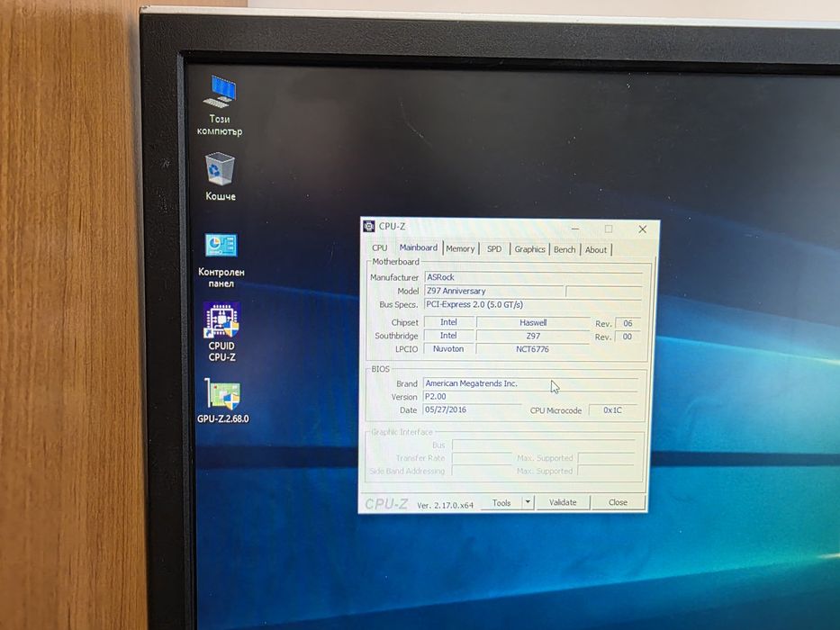Click the southbridge Rev. 00 value
The height and width of the screenshot is (630, 840).
628,337
